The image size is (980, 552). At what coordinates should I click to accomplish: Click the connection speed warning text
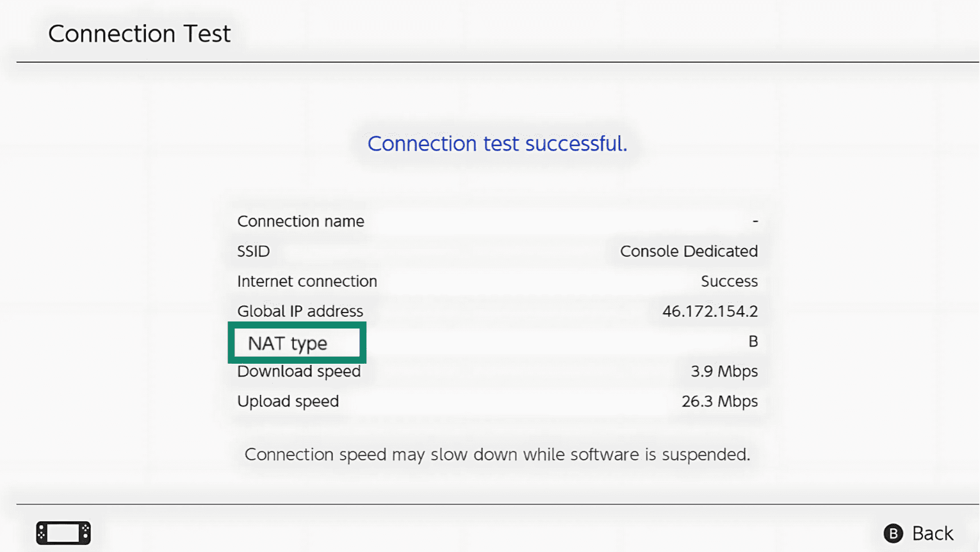click(x=497, y=455)
